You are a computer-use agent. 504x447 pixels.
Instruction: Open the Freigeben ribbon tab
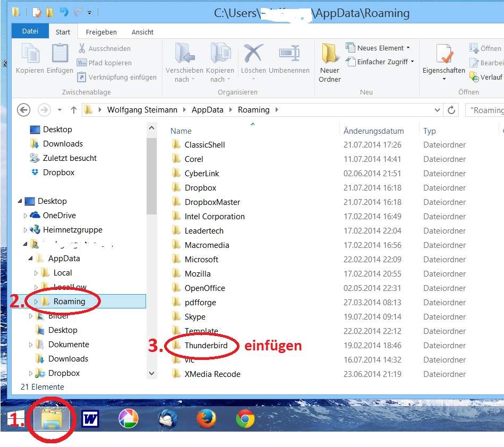(x=100, y=32)
